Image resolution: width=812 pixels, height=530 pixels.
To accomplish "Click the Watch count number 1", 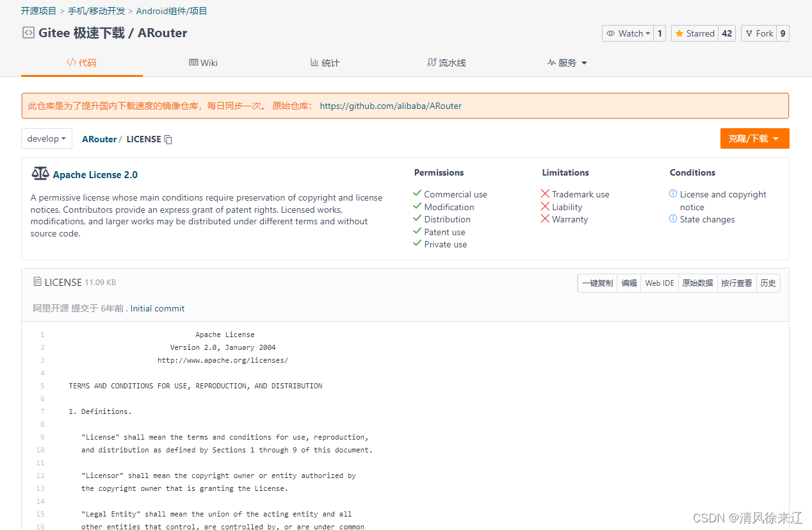I will 660,33.
